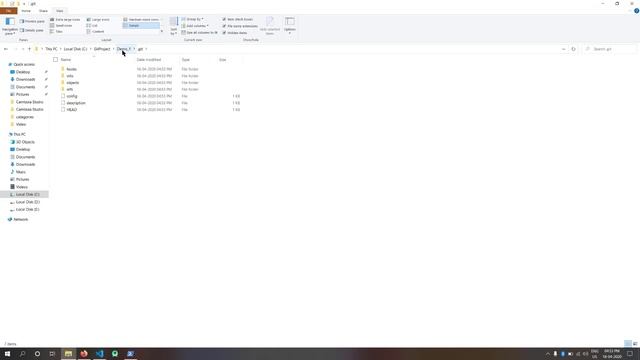The width and height of the screenshot is (640, 360).
Task: Go to GitProject breadcrumb
Action: tap(102, 49)
